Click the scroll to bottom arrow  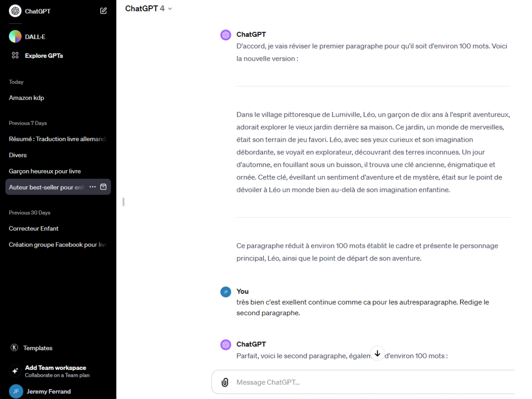[x=377, y=353]
